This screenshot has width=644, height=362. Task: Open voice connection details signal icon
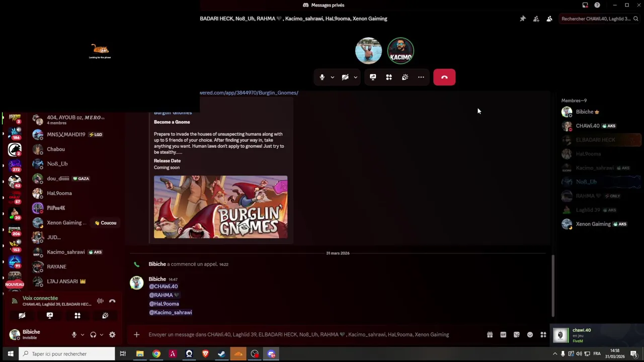point(15,301)
